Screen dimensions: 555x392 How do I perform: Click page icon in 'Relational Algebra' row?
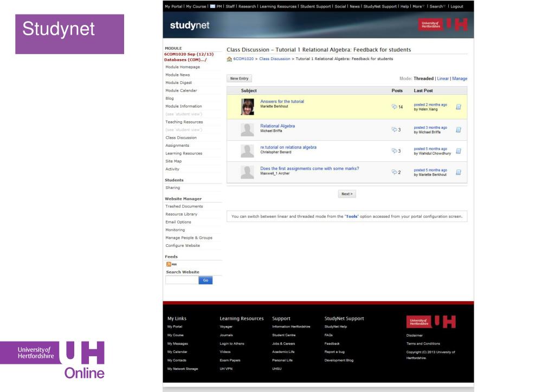459,130
